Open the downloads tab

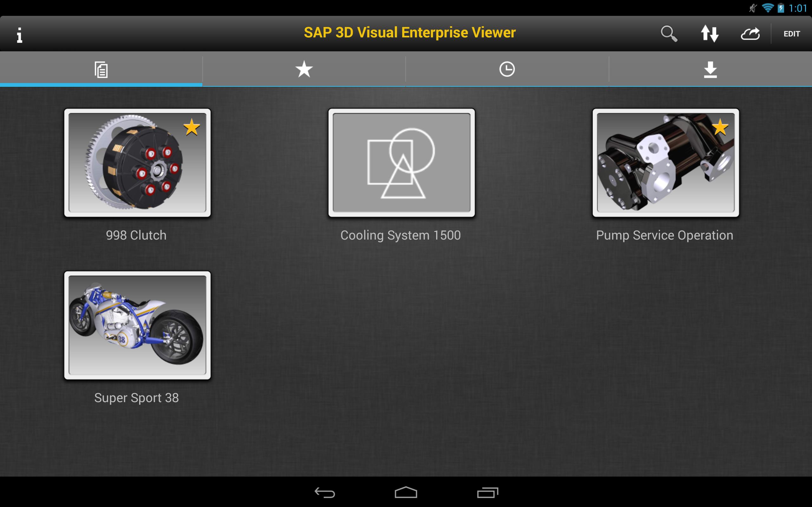(x=710, y=69)
